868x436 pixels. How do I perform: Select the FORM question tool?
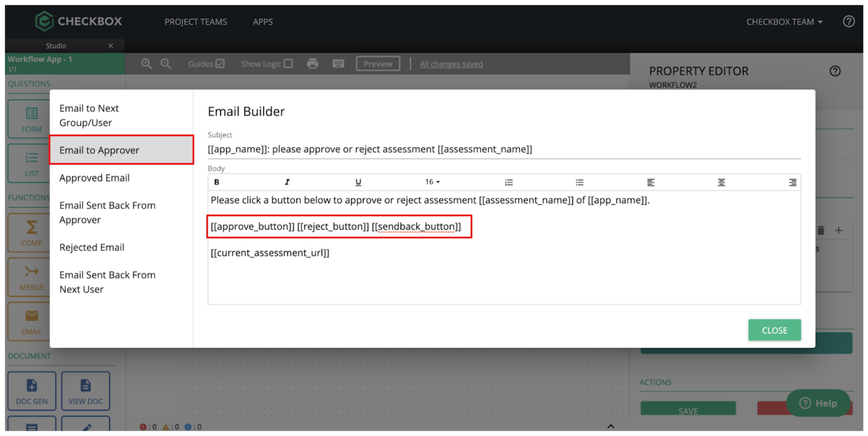pos(29,119)
